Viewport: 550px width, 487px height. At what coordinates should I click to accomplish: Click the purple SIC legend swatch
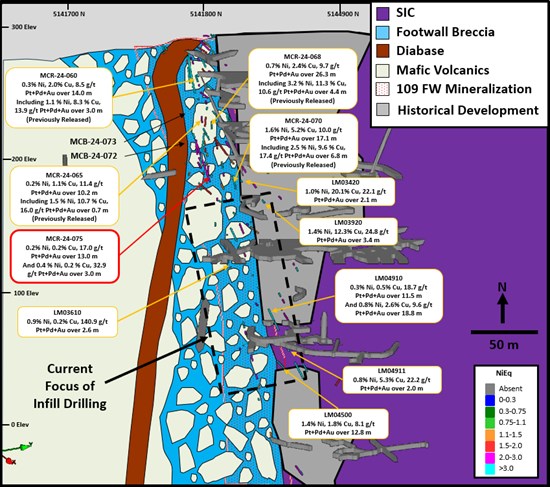[383, 14]
